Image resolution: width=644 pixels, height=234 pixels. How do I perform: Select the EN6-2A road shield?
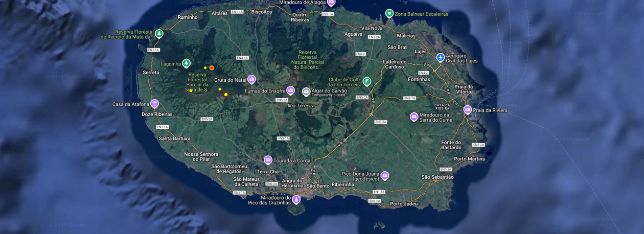(271, 184)
